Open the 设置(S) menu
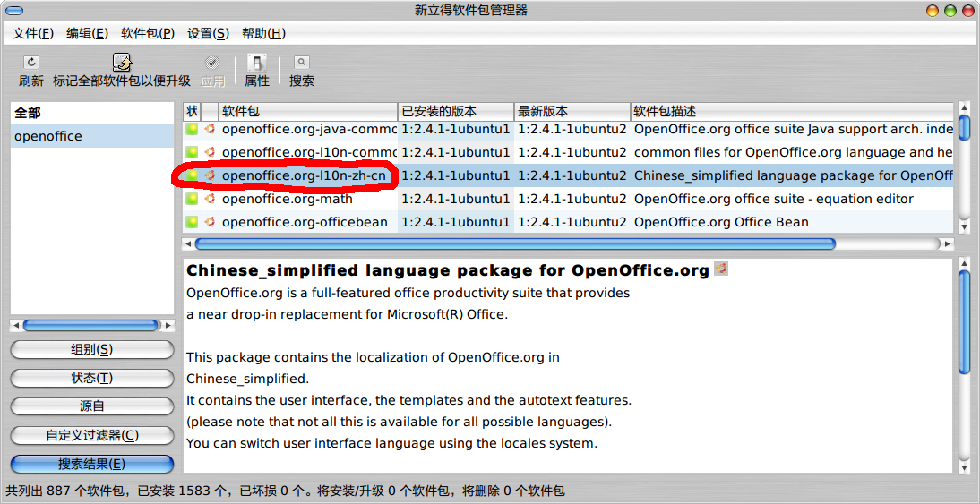Image resolution: width=980 pixels, height=504 pixels. (208, 34)
